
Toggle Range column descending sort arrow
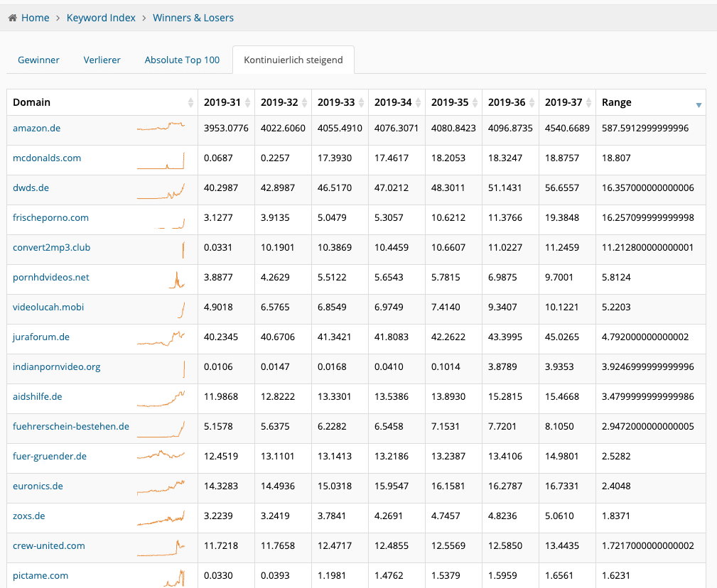coord(699,105)
